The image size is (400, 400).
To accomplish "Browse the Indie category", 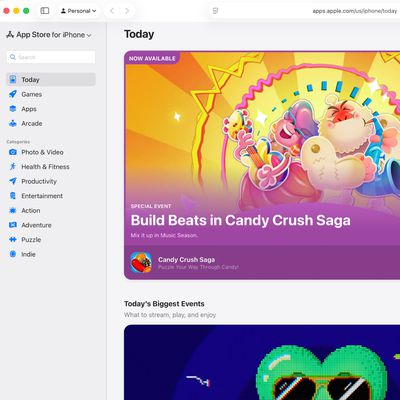I will [x=51, y=254].
